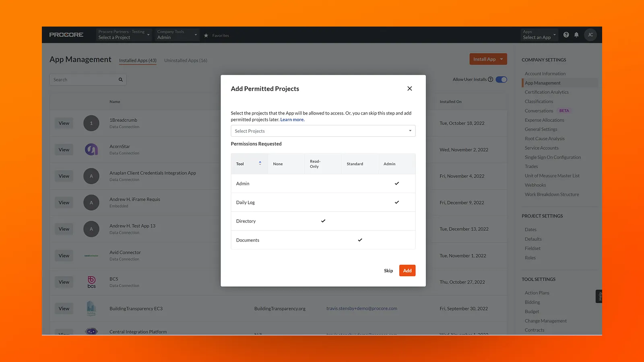Uncheck Admin permission for the Admin tool
Image resolution: width=644 pixels, height=362 pixels.
click(x=397, y=183)
